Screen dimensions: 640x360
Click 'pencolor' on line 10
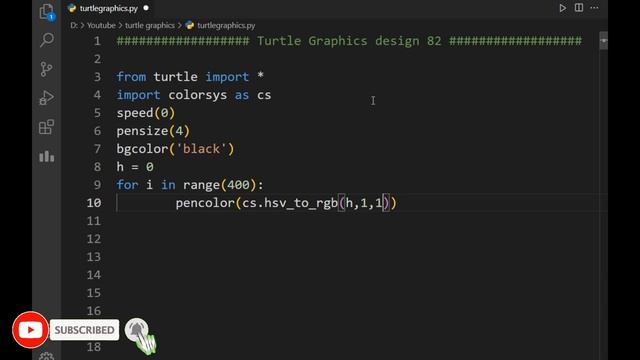(x=205, y=203)
